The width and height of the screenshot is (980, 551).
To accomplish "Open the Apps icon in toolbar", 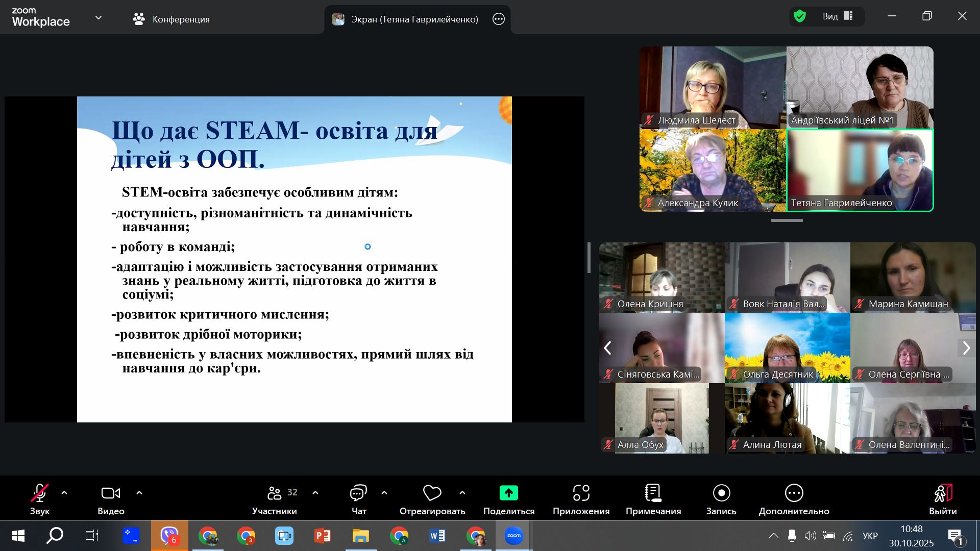I will (x=581, y=493).
